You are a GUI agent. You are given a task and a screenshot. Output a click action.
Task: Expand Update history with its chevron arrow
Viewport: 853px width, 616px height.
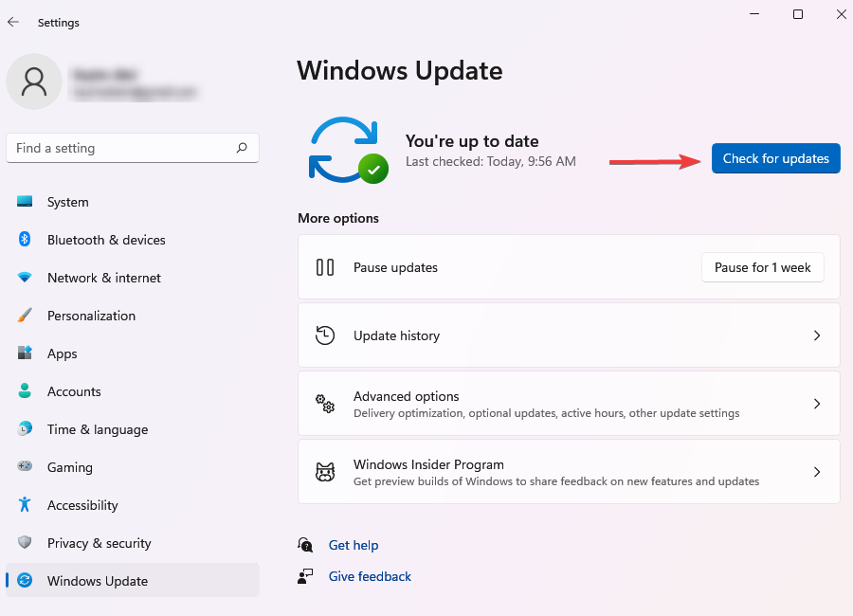click(x=817, y=335)
